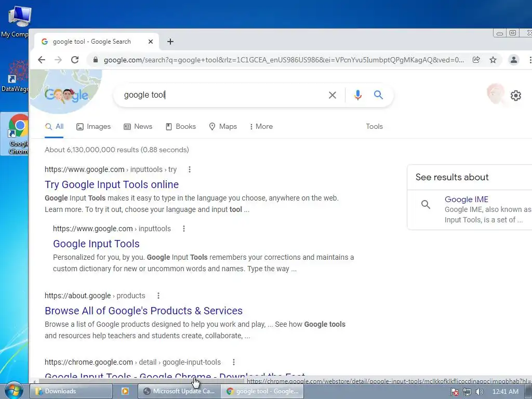Select the google tool Chrome taskbar button

tap(262, 391)
